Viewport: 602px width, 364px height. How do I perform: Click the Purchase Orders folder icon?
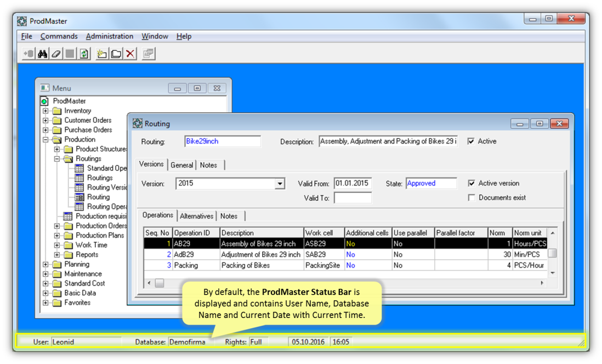click(57, 130)
